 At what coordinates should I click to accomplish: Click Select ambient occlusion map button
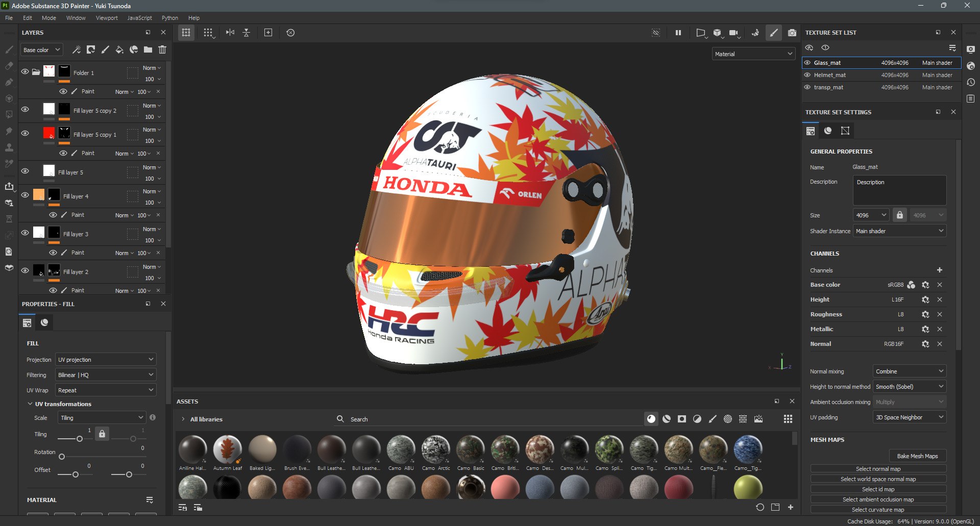(x=878, y=499)
